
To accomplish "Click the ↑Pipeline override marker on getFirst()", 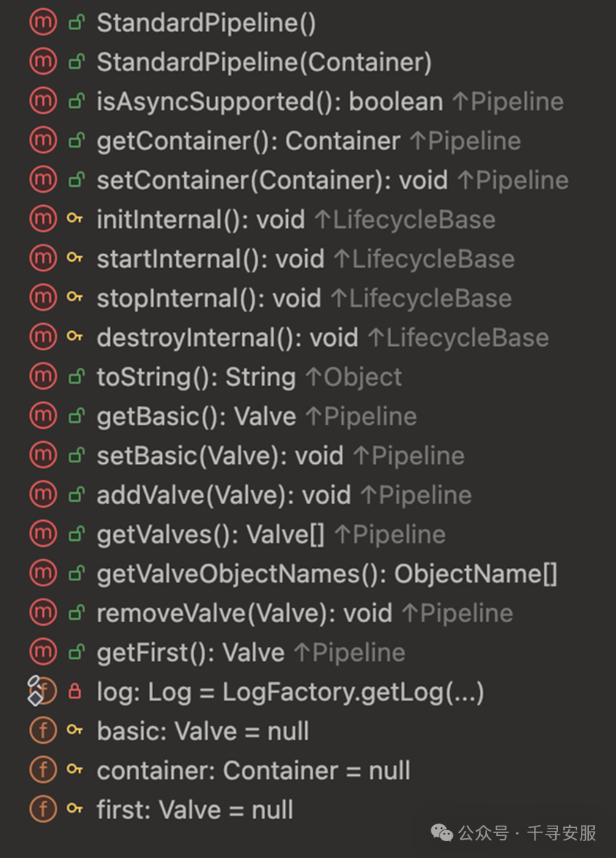I will coord(349,652).
